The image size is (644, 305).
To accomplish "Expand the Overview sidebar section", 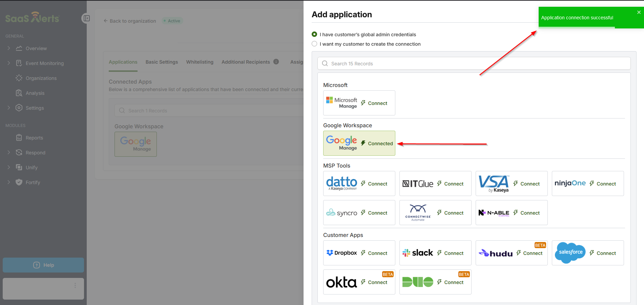I will pos(9,48).
